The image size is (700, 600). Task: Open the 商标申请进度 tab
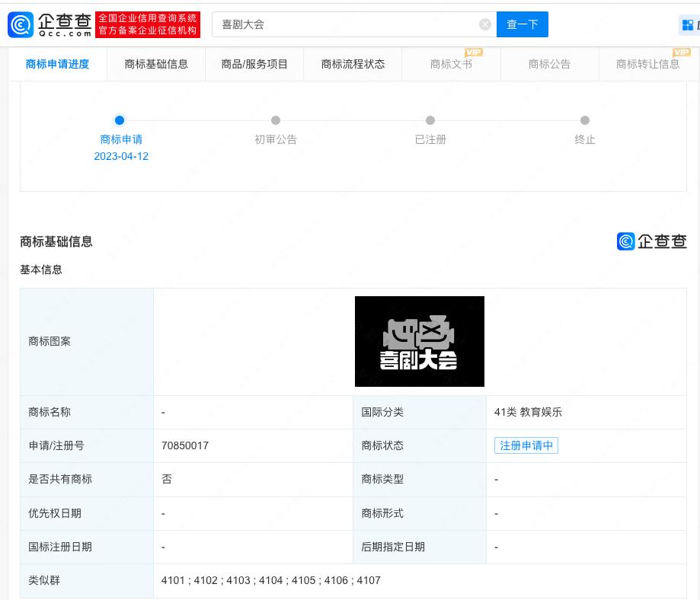[57, 64]
